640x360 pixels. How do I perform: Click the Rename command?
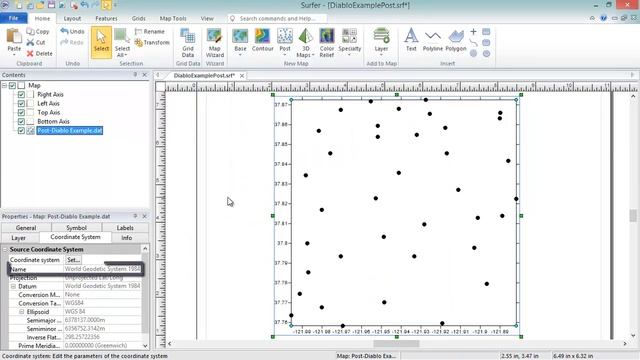point(150,31)
